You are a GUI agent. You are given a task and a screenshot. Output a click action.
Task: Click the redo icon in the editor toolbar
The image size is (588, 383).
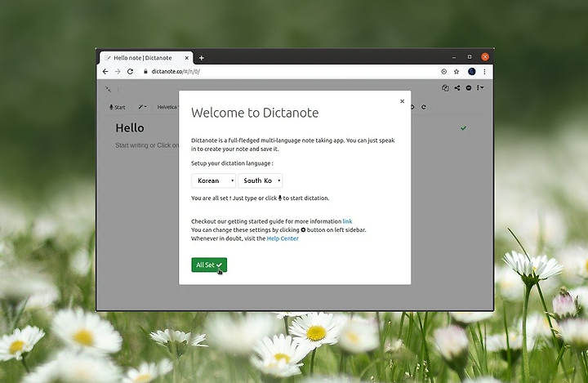(x=423, y=107)
